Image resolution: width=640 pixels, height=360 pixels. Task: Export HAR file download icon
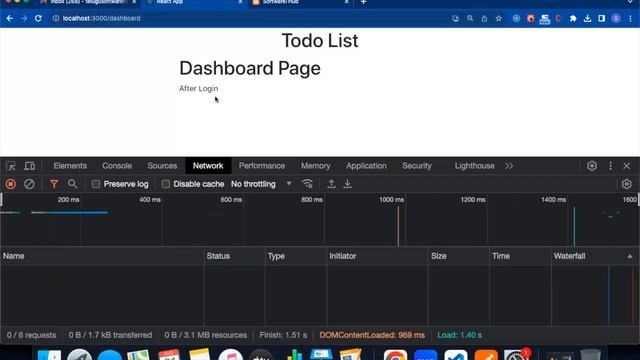tap(347, 184)
